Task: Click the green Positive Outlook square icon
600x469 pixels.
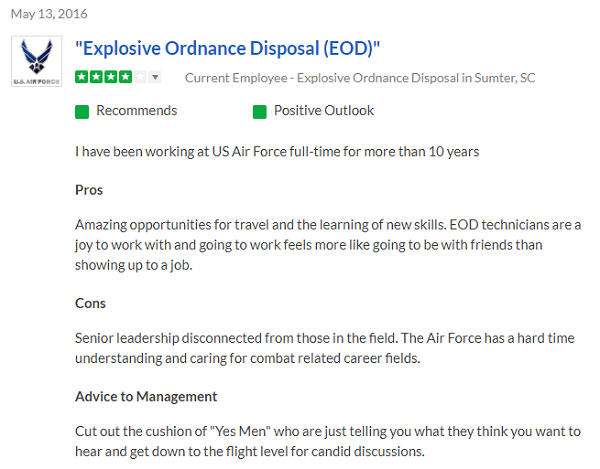Action: coord(259,111)
